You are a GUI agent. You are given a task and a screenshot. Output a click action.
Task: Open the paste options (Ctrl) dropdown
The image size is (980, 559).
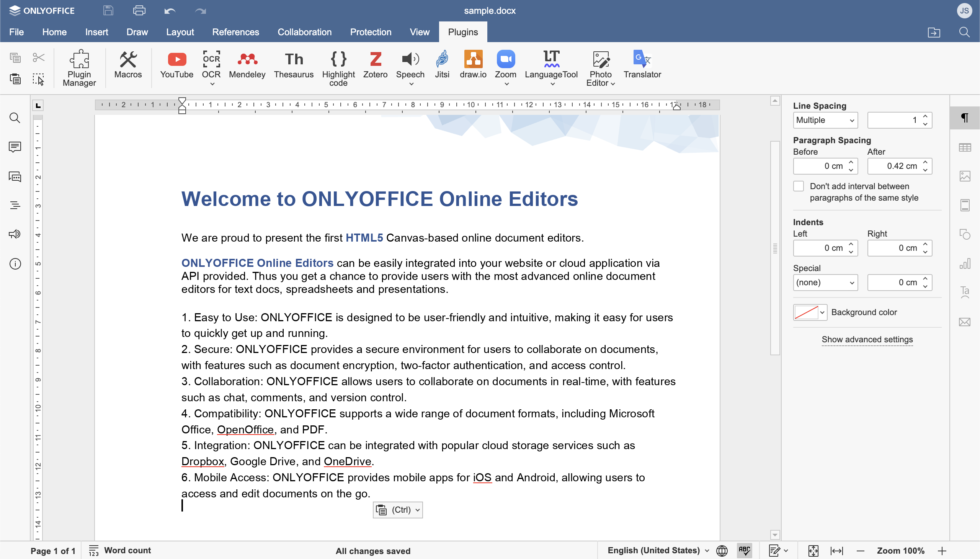(x=397, y=510)
